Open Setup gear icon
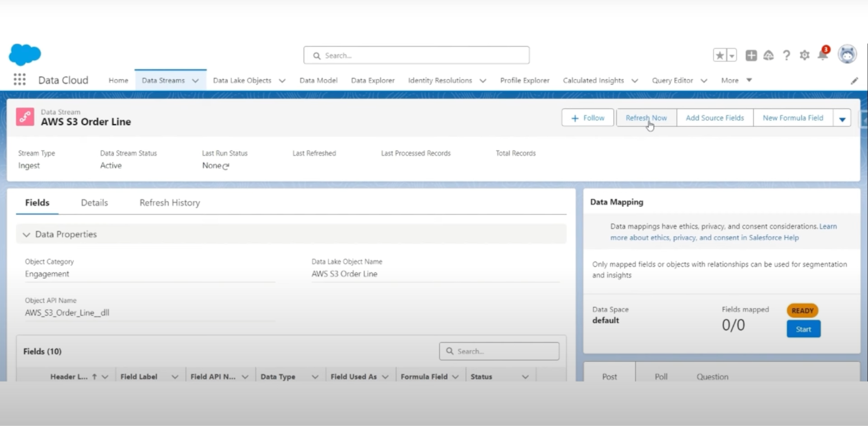The image size is (868, 426). pos(805,55)
